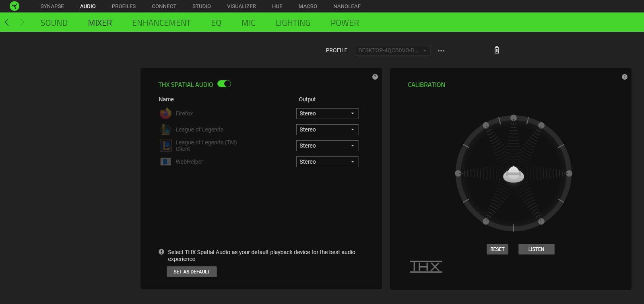Screen dimensions: 644x304
Task: Click the Razer logo icon
Action: tap(14, 6)
